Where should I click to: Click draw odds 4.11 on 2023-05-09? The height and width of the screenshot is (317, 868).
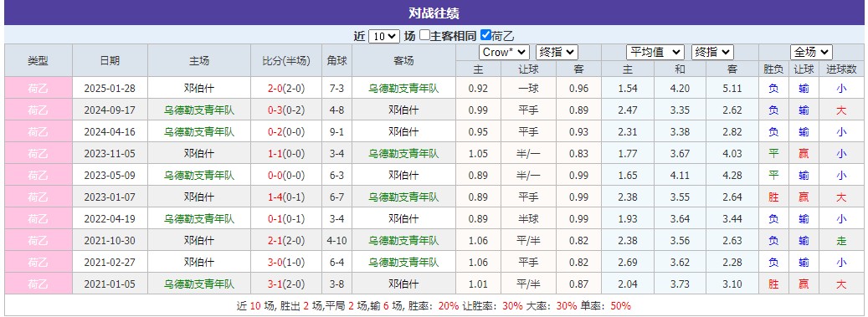(x=680, y=175)
